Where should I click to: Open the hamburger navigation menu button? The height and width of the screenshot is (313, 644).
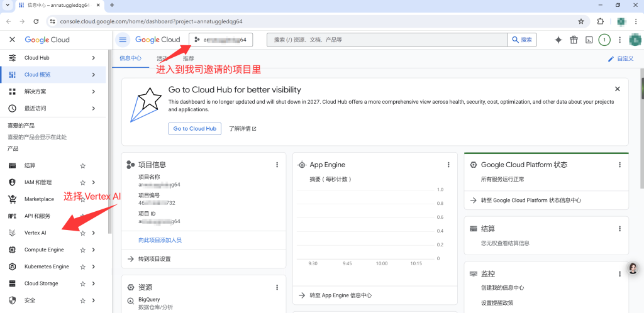click(123, 40)
